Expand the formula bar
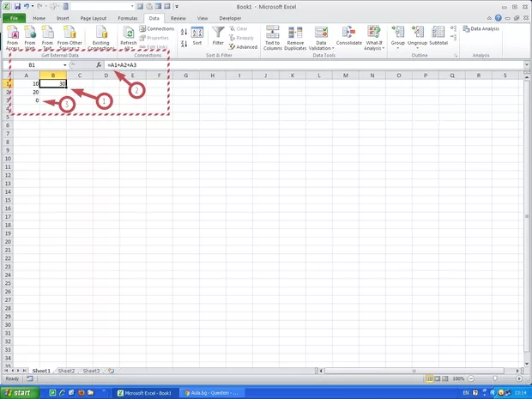 (x=527, y=64)
